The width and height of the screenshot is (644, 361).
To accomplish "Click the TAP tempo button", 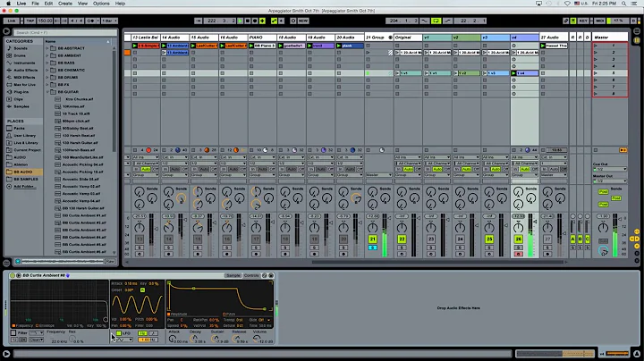I will click(x=30, y=21).
